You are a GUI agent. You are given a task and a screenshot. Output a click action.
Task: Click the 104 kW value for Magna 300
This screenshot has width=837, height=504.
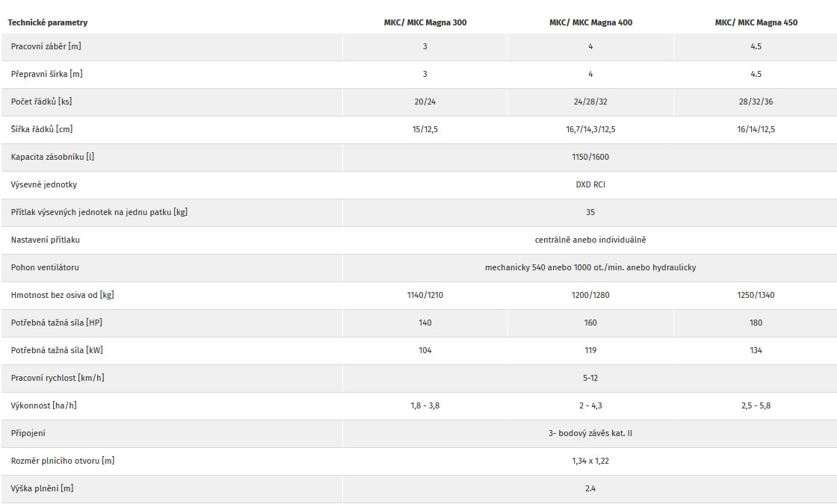(x=425, y=350)
